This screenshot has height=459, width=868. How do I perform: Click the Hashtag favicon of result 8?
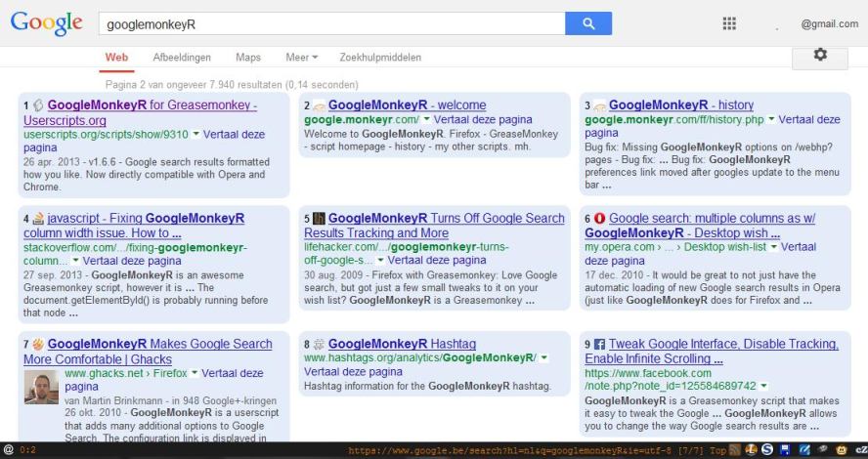(319, 345)
